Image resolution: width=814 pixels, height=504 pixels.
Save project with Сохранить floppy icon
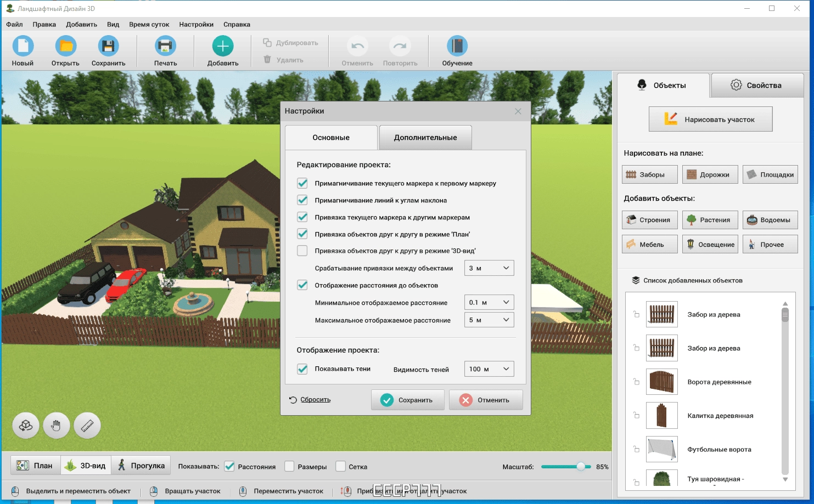coord(108,46)
